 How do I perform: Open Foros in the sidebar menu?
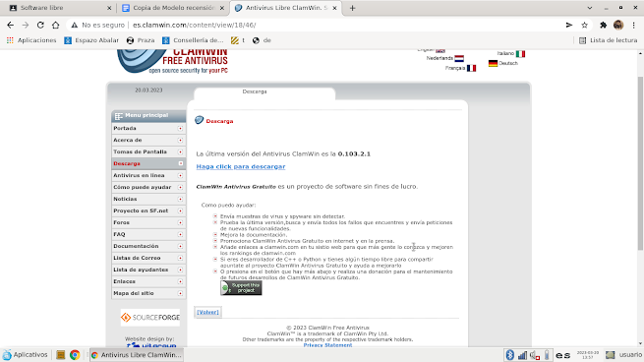click(x=148, y=222)
